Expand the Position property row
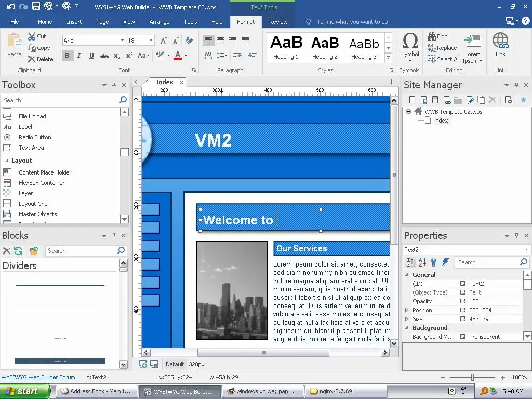 point(407,310)
